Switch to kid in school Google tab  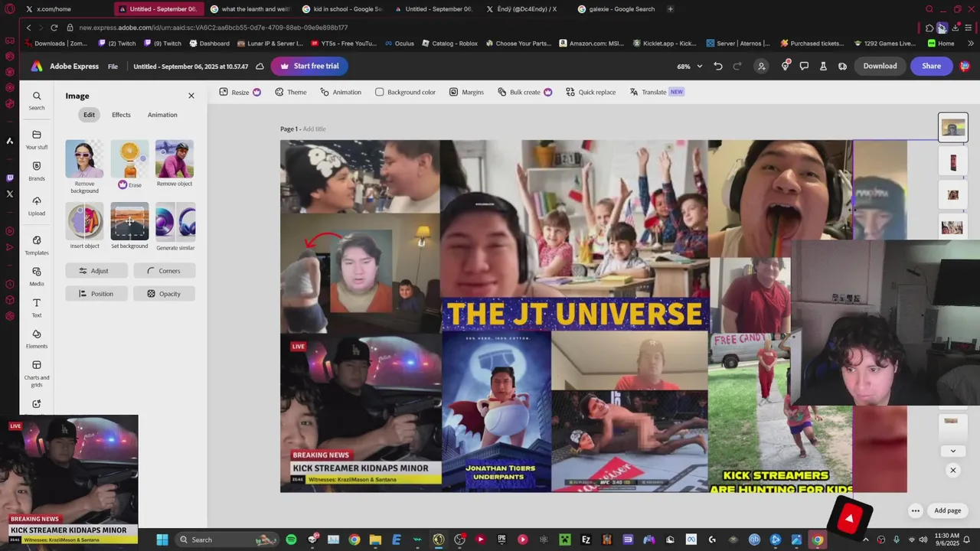tap(344, 9)
